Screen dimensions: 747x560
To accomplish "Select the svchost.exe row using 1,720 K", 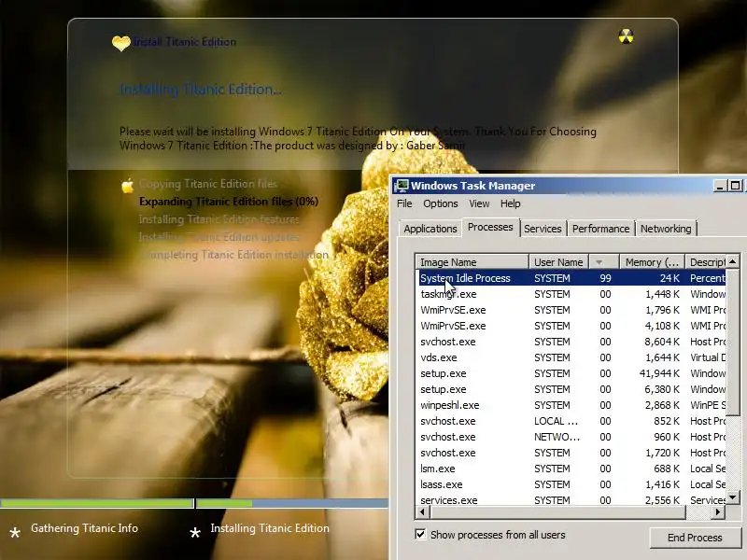I will point(571,453).
